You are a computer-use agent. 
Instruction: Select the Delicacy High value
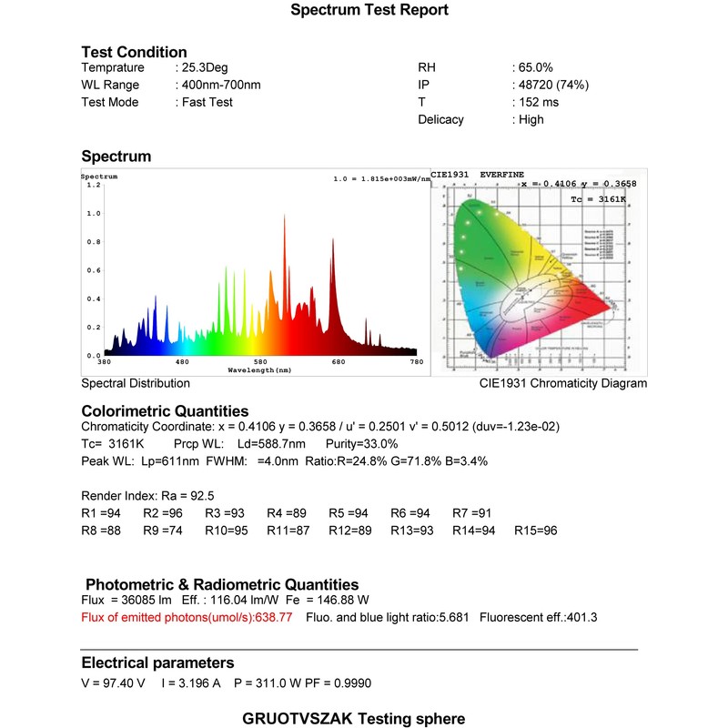(x=531, y=120)
